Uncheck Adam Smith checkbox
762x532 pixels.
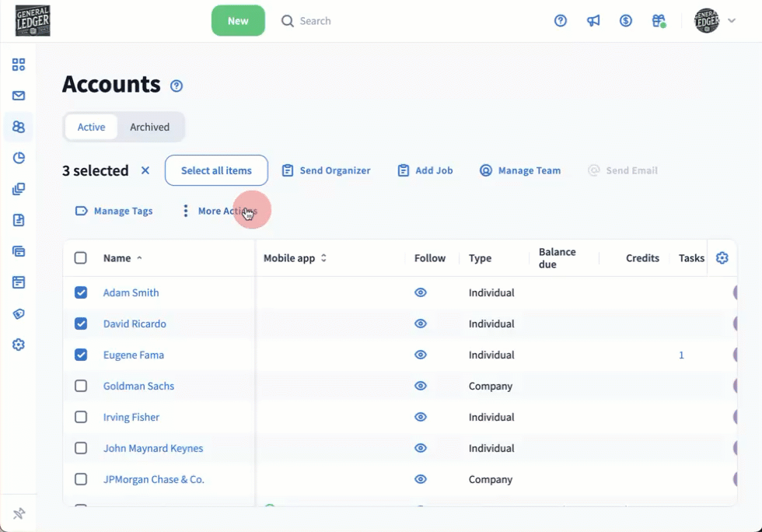point(81,292)
